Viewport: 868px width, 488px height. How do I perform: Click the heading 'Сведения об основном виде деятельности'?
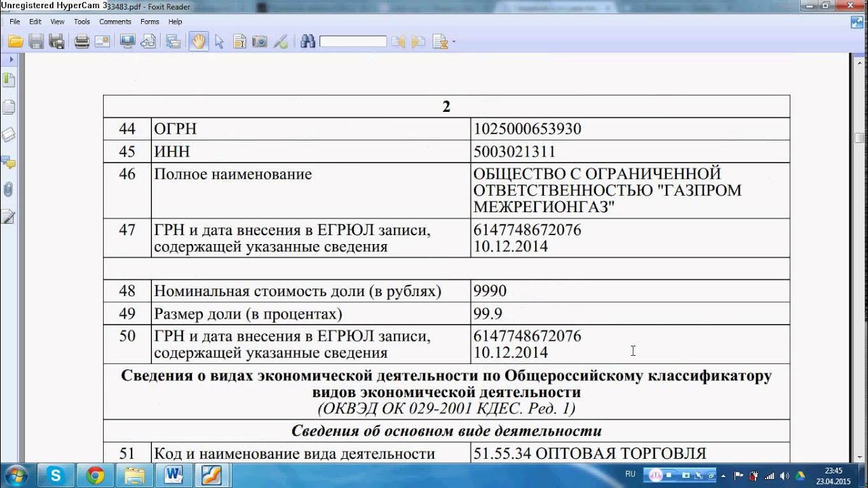click(x=446, y=431)
